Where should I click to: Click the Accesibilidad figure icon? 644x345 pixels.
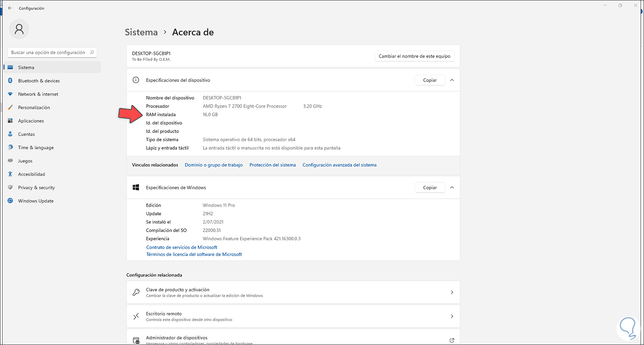[10, 174]
